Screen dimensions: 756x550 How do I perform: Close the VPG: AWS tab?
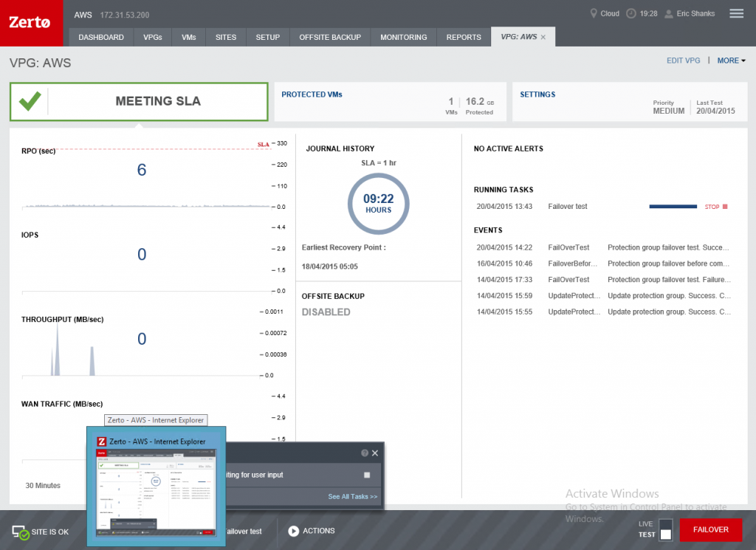click(x=543, y=37)
